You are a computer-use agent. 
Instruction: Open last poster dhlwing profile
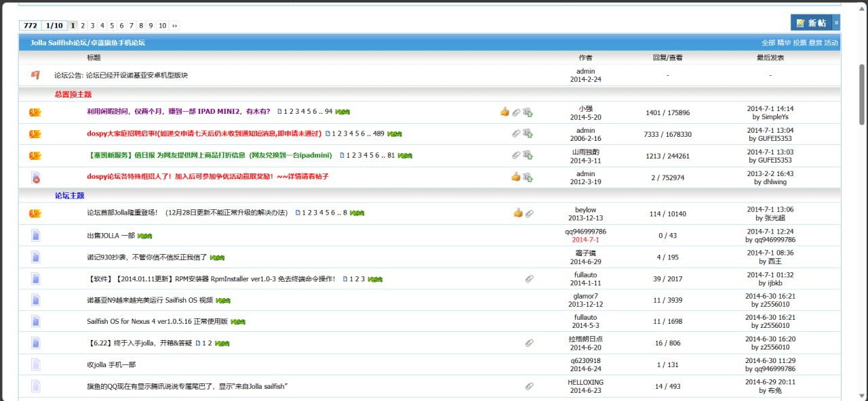click(x=776, y=182)
